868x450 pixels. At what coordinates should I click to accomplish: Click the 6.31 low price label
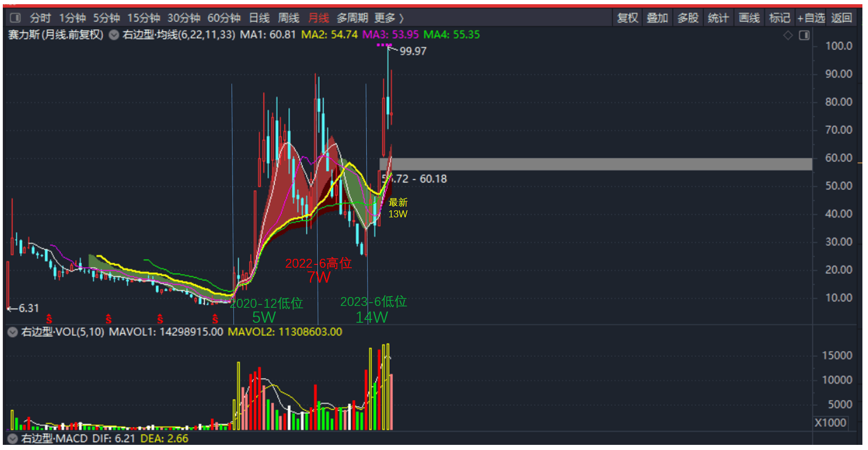click(x=28, y=308)
